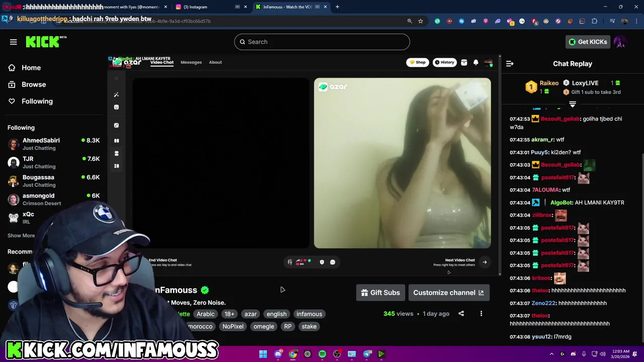Open AhmedSabiri channel in Following
644x362 pixels.
(x=54, y=144)
